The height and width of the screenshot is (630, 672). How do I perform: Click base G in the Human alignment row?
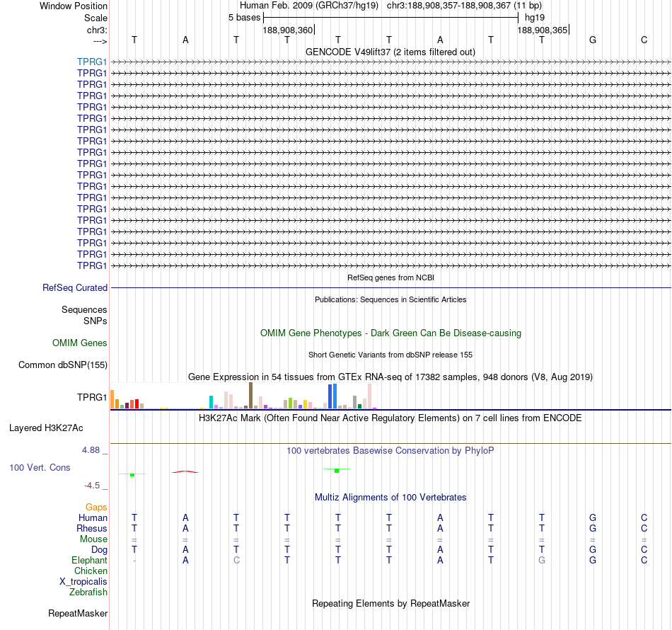593,517
